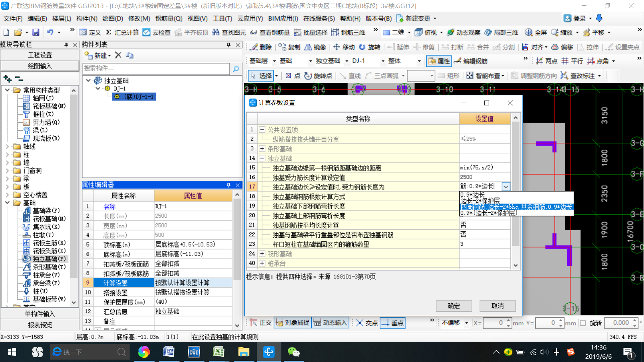Image resolution: width=644 pixels, height=362 pixels.
Task: Check the 旋转 rotation checkbox
Action: point(583,323)
